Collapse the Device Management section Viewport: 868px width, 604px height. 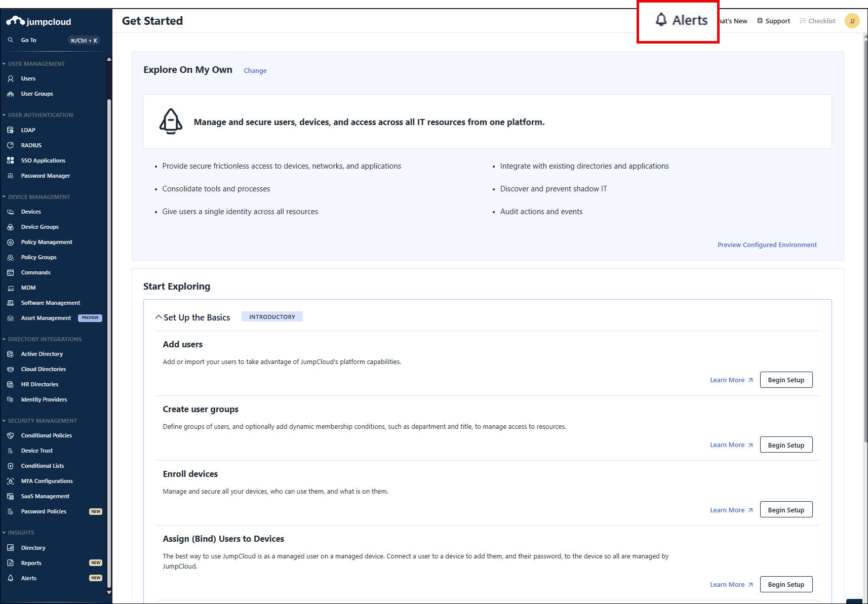[4, 197]
